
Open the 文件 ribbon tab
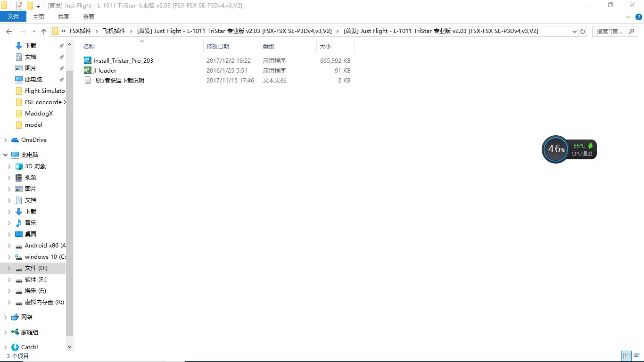[x=13, y=16]
